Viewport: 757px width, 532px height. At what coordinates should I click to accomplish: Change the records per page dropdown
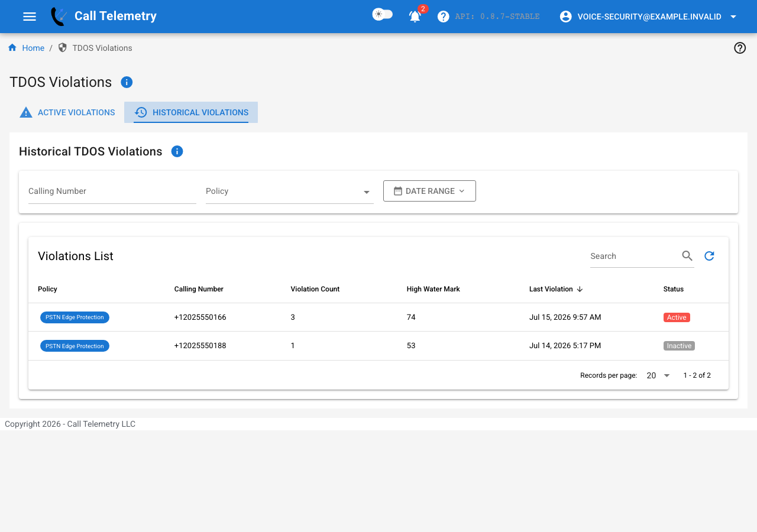click(x=658, y=375)
